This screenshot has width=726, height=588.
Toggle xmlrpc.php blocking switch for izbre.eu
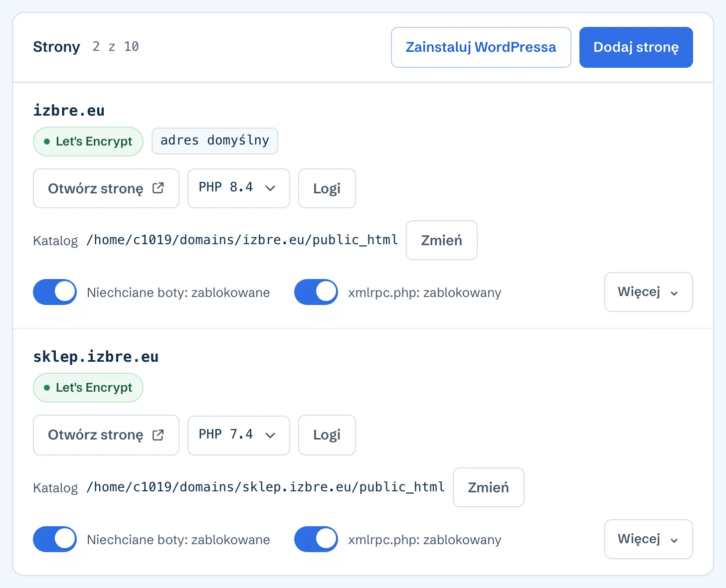click(316, 292)
